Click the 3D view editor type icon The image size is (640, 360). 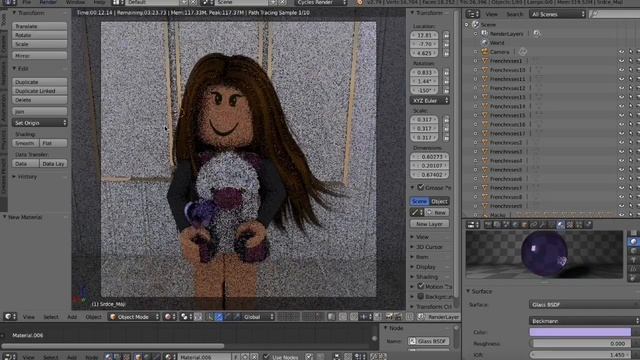click(10, 317)
